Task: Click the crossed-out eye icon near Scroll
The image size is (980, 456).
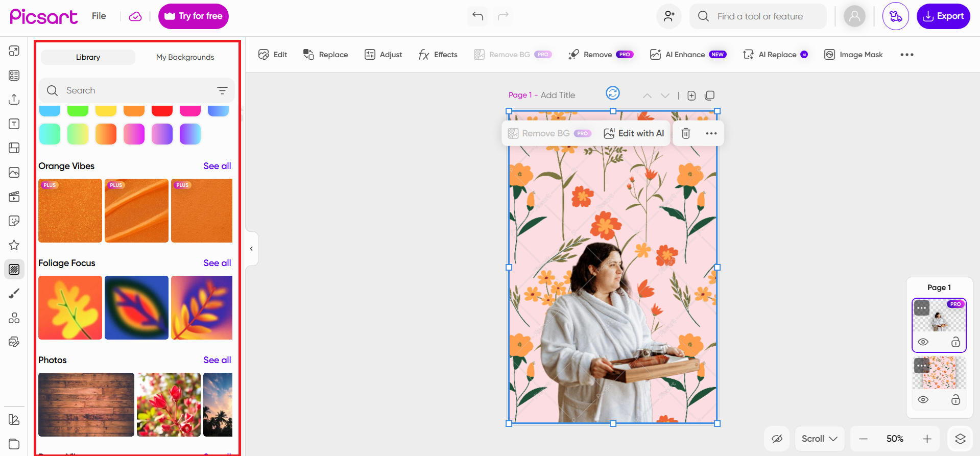Action: click(x=777, y=439)
